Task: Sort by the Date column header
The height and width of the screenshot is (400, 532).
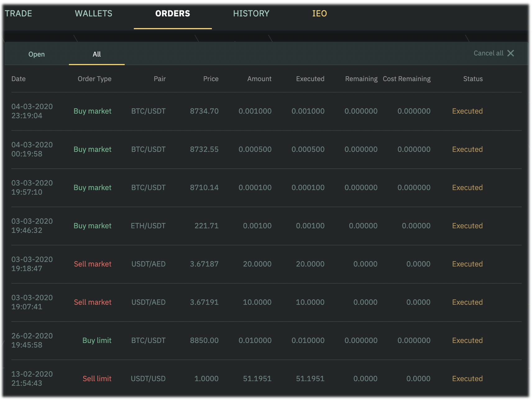Action: pos(18,79)
